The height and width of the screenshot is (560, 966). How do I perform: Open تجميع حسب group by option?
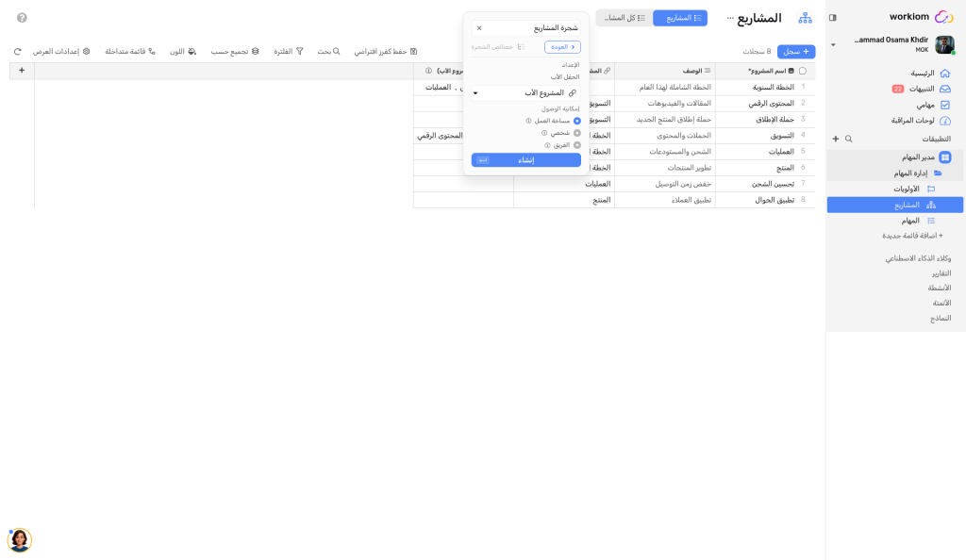[235, 52]
